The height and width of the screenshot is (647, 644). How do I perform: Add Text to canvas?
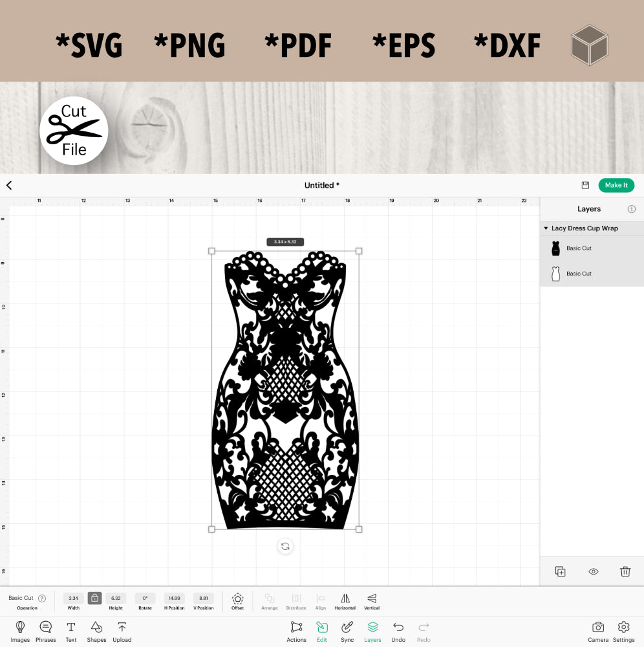[x=71, y=631]
